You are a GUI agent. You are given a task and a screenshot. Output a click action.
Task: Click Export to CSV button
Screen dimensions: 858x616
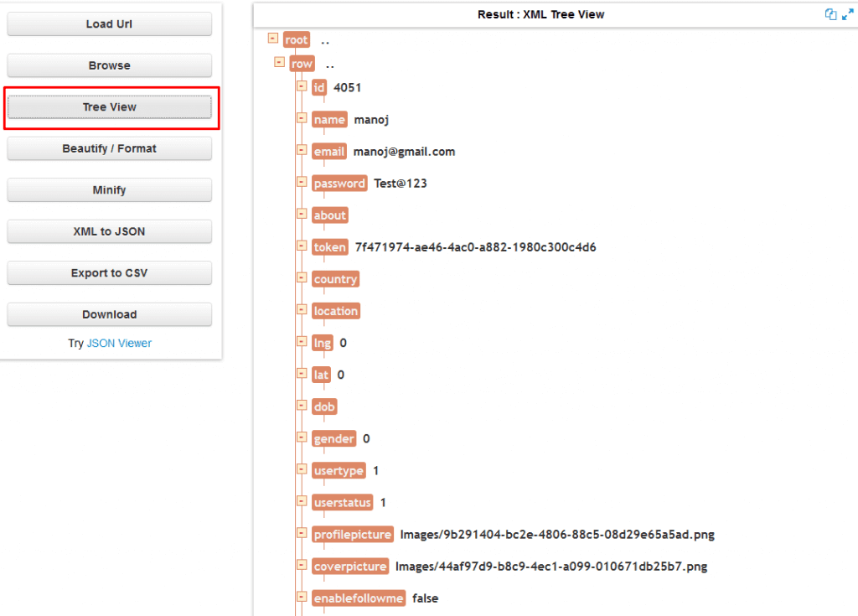click(110, 273)
